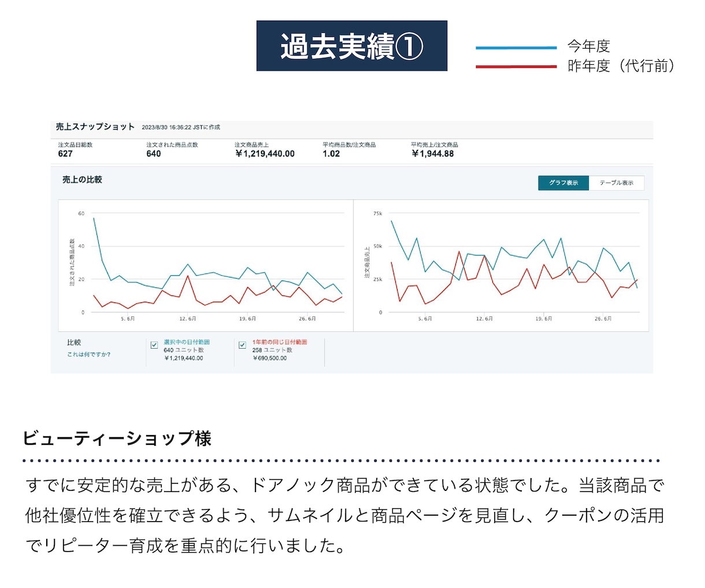Click the 比較 label
The height and width of the screenshot is (588, 705).
74,343
